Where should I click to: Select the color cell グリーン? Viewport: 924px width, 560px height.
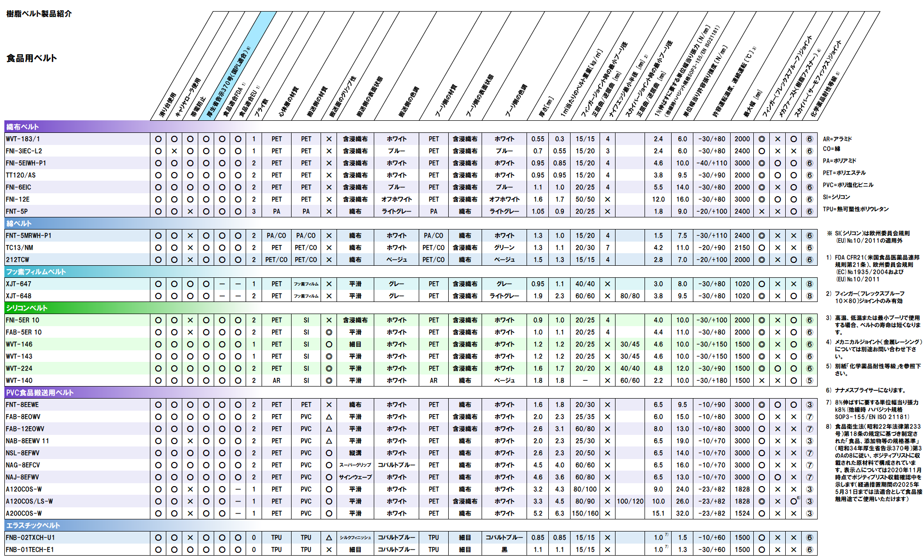(x=504, y=247)
